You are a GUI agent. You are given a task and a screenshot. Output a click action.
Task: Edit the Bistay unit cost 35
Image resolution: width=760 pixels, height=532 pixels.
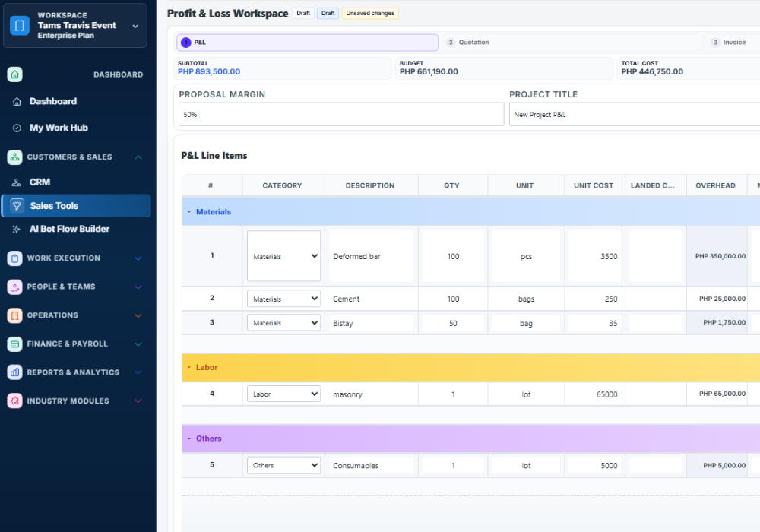(595, 323)
